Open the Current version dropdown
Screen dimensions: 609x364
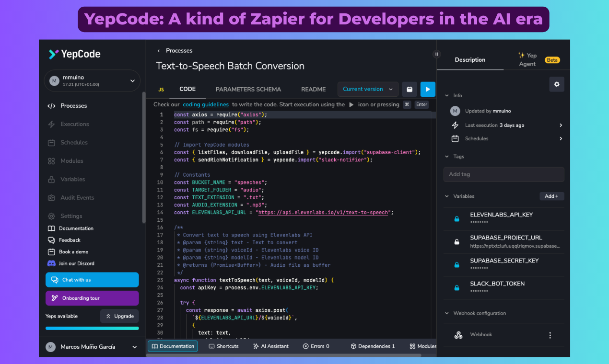tap(368, 89)
